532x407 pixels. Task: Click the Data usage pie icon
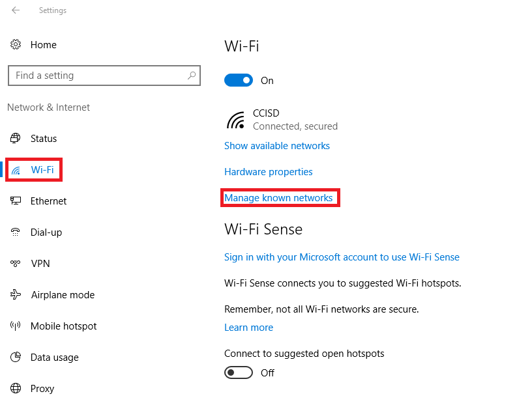(16, 358)
